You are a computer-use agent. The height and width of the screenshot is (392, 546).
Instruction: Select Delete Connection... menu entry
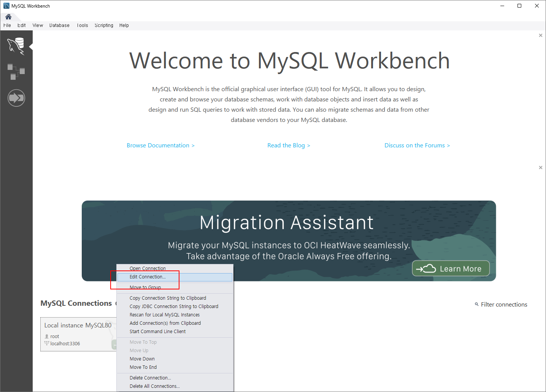click(175, 378)
